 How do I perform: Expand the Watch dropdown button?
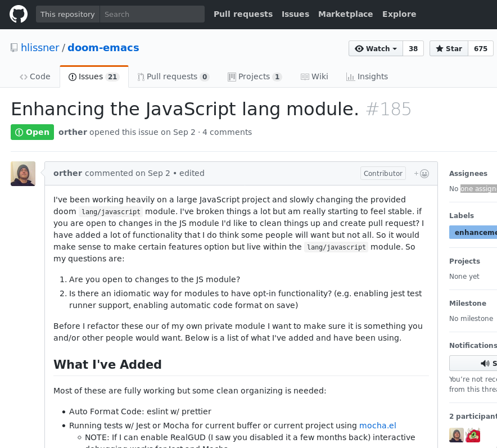point(376,48)
